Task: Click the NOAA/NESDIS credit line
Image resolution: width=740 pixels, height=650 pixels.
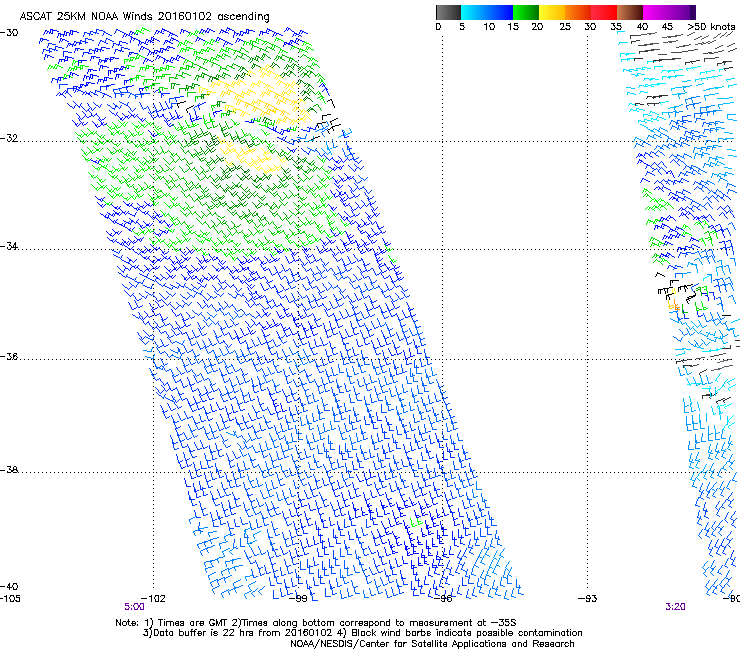Action: click(432, 644)
